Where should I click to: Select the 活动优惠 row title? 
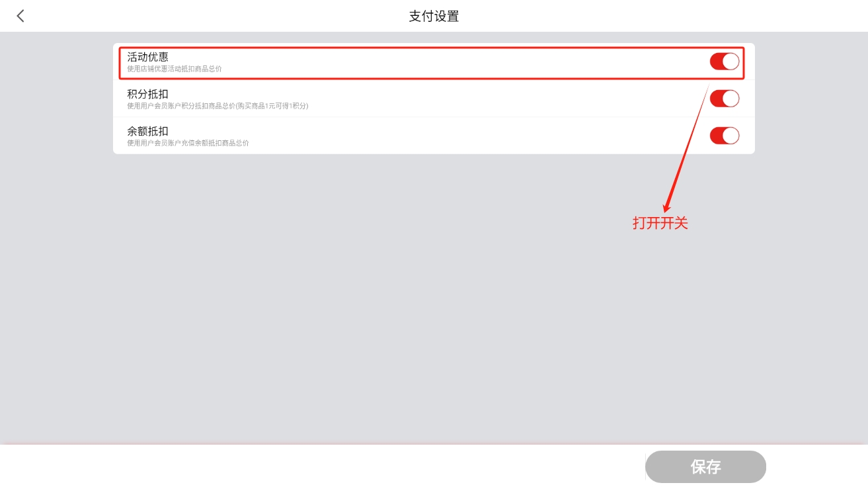[x=147, y=57]
